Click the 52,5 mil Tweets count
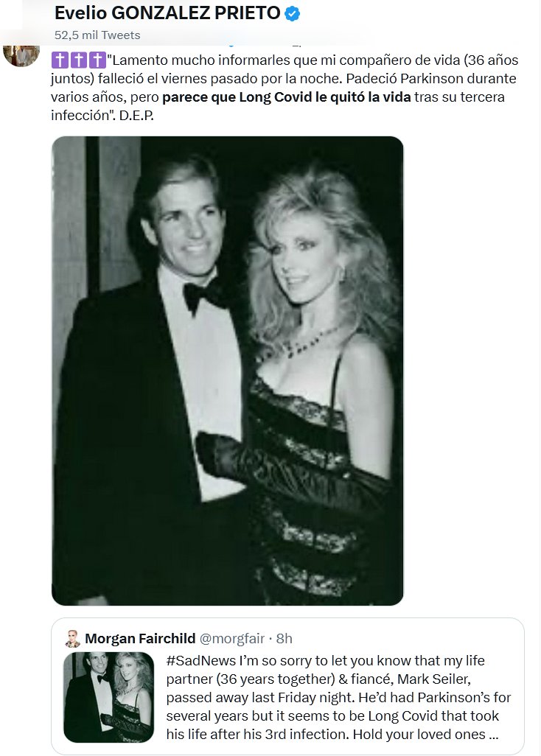The height and width of the screenshot is (756, 541). click(x=97, y=35)
